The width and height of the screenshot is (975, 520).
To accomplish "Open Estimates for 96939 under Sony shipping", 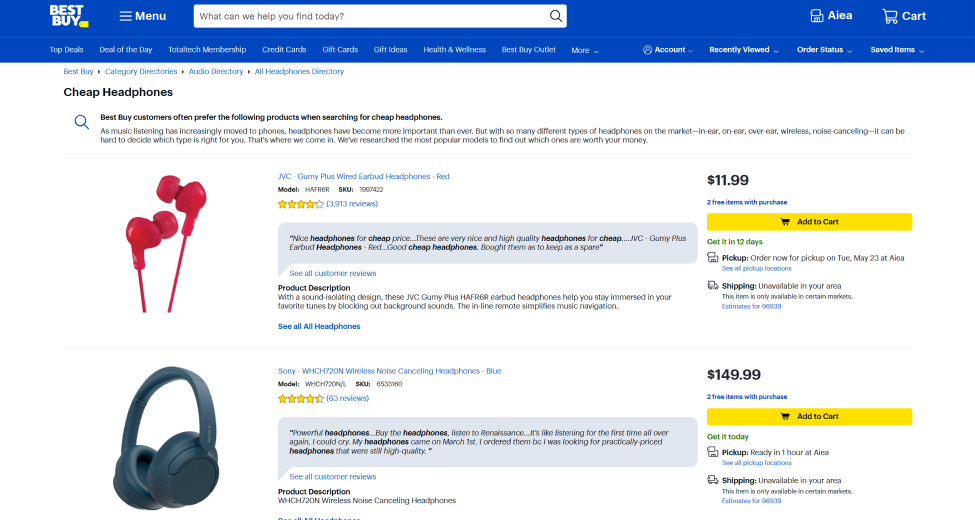I will (751, 501).
